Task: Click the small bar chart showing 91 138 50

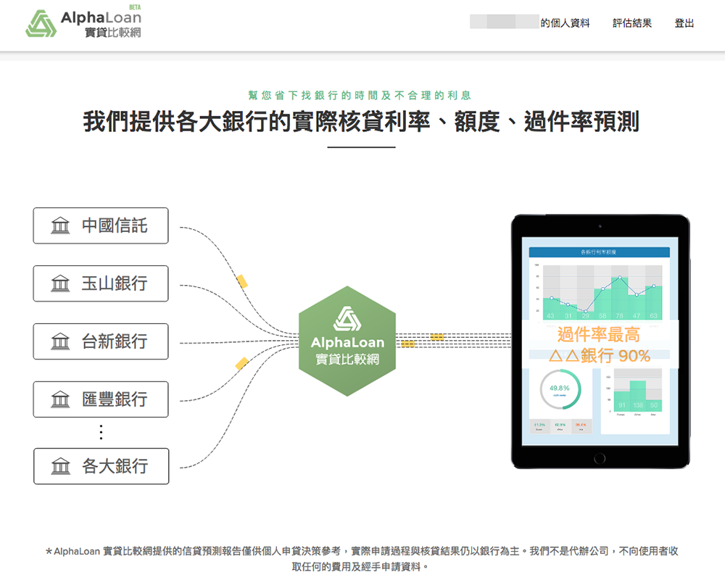Action: coord(636,394)
